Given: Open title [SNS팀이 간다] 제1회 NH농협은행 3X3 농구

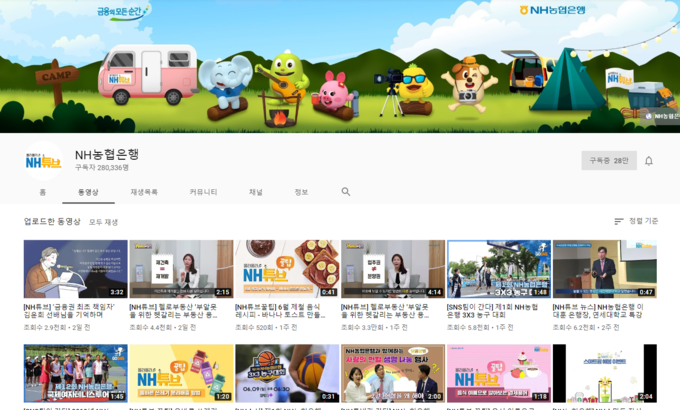Looking at the screenshot, I should 492,311.
